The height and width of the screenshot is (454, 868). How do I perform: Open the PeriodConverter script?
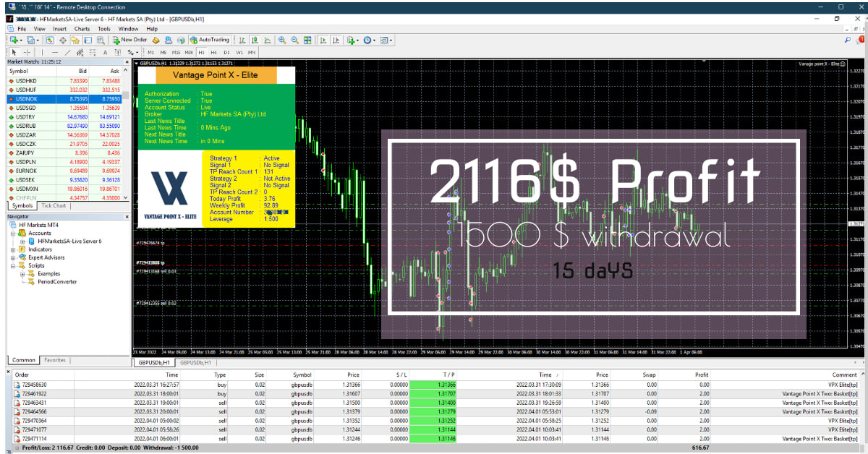pyautogui.click(x=57, y=282)
